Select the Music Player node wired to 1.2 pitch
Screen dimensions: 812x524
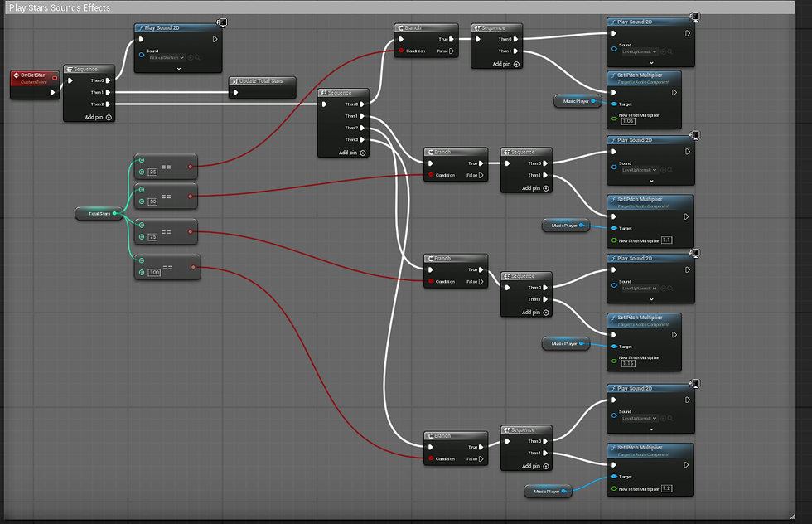point(549,492)
